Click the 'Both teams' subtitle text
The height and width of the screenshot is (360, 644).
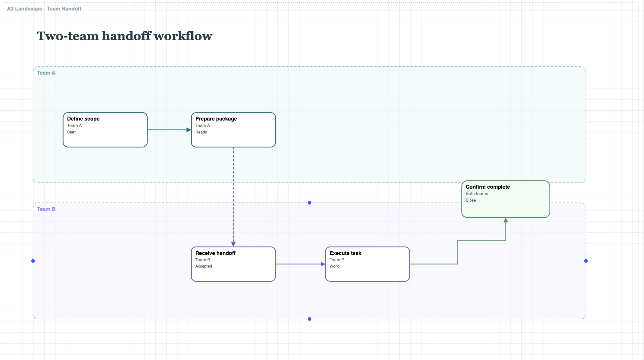click(477, 194)
